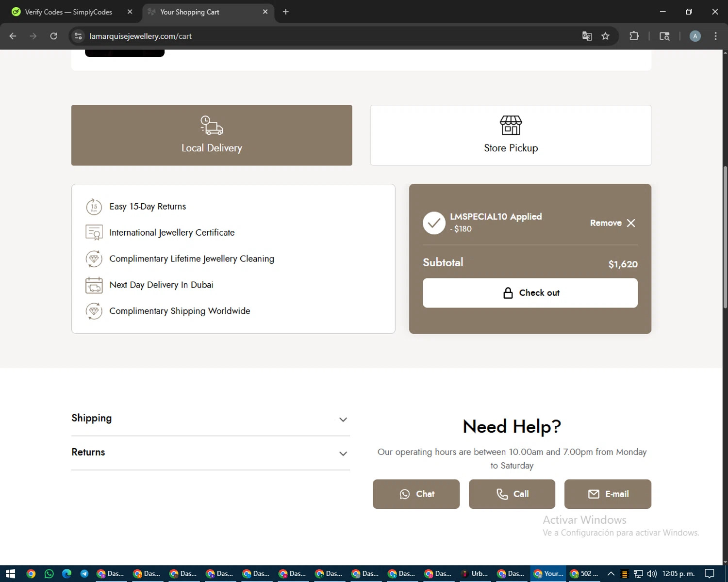Click the E-mail support button

tap(608, 494)
